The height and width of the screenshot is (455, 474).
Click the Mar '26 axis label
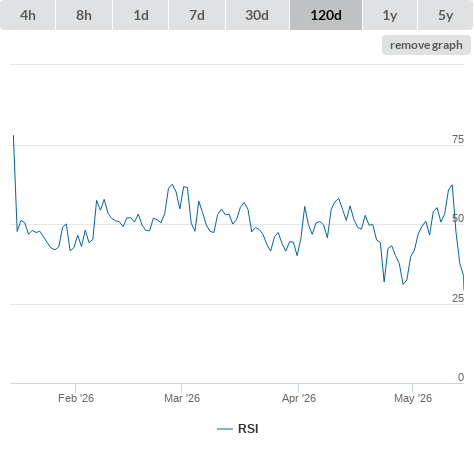(182, 398)
